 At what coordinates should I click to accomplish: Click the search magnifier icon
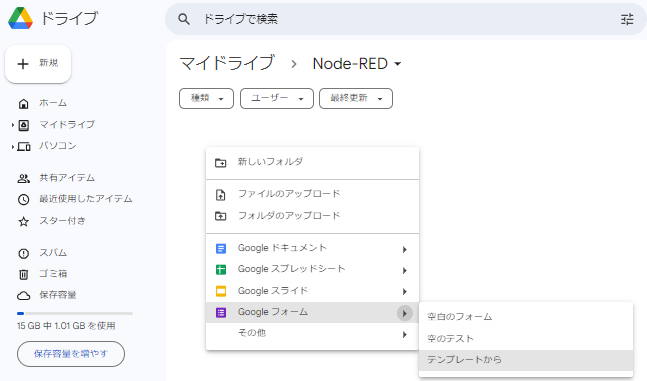[184, 19]
